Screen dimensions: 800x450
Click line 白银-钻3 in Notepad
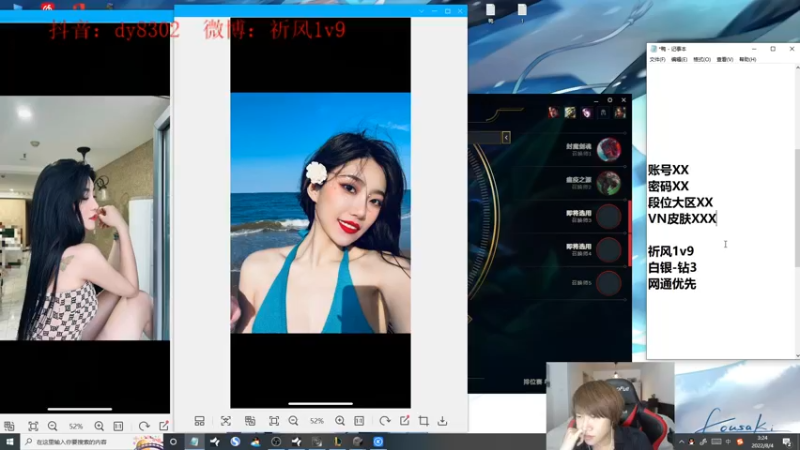672,268
